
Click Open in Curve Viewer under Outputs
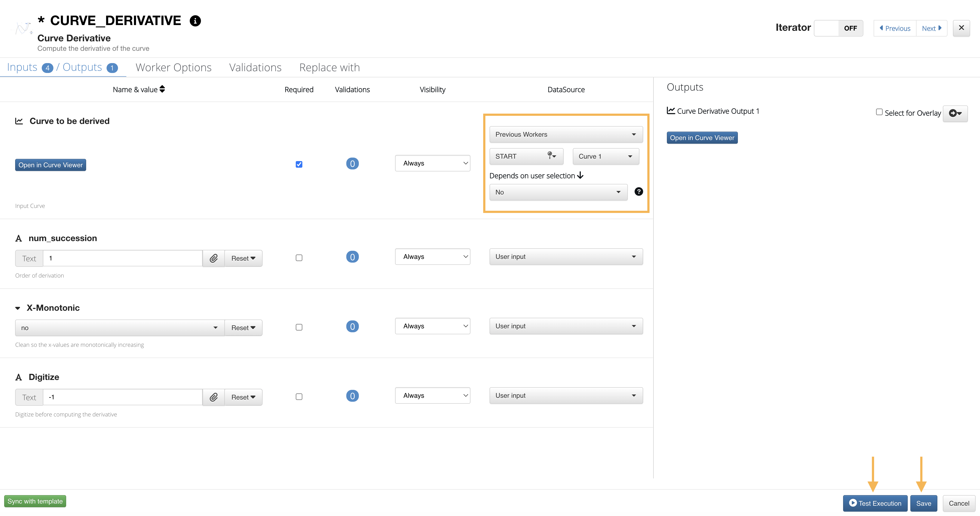tap(702, 138)
